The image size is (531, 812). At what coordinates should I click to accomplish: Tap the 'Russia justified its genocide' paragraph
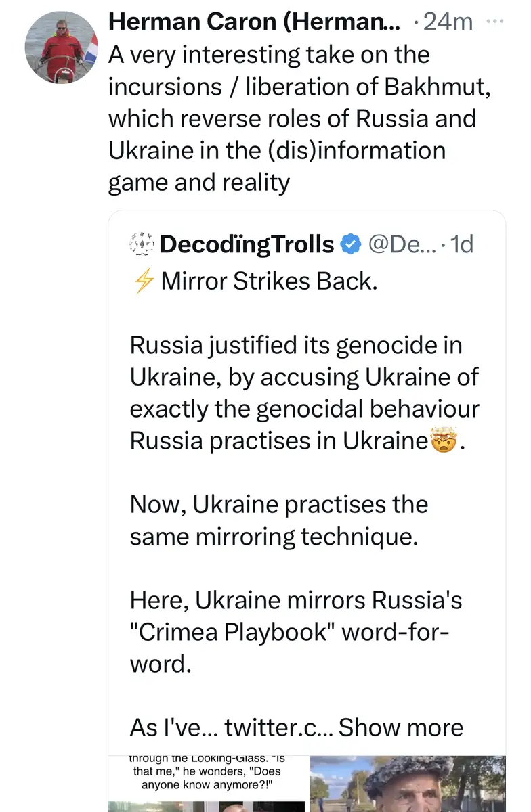point(304,392)
